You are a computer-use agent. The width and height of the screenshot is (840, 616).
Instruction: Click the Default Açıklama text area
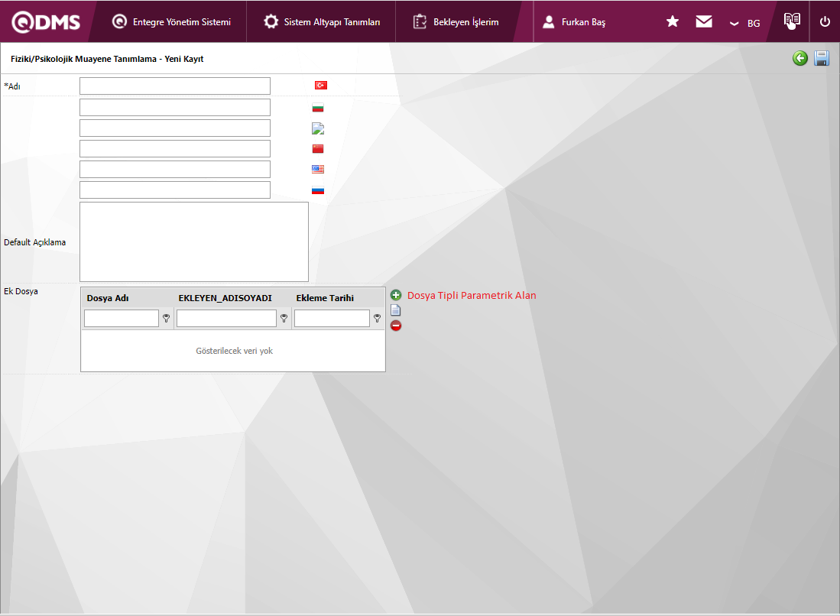click(194, 242)
